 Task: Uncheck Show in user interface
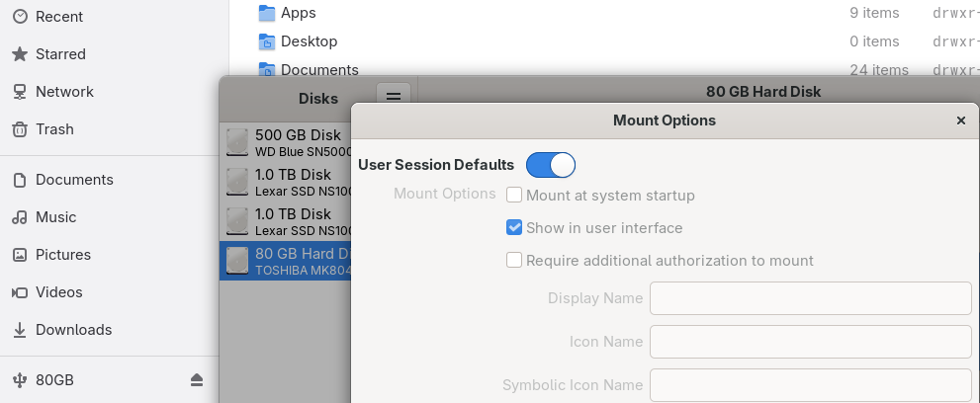point(514,228)
